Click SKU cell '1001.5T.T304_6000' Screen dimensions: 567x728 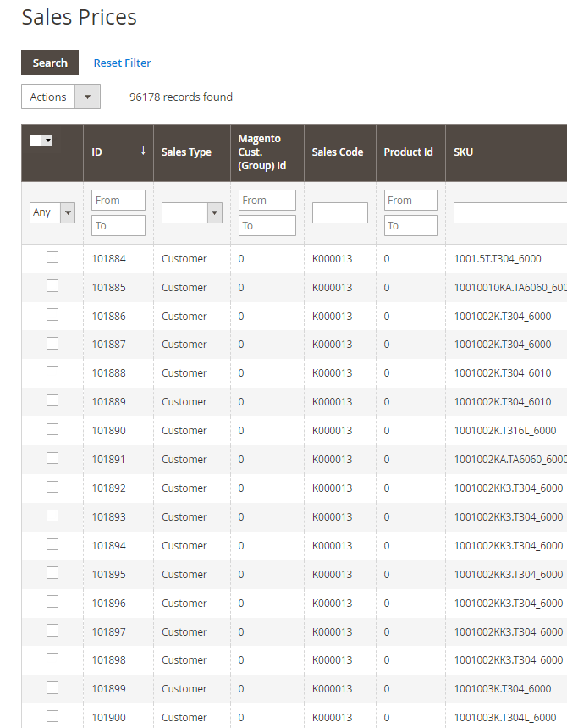coord(498,258)
